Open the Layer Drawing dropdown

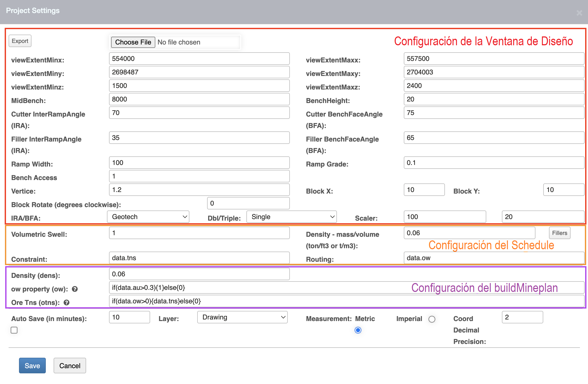(x=242, y=317)
